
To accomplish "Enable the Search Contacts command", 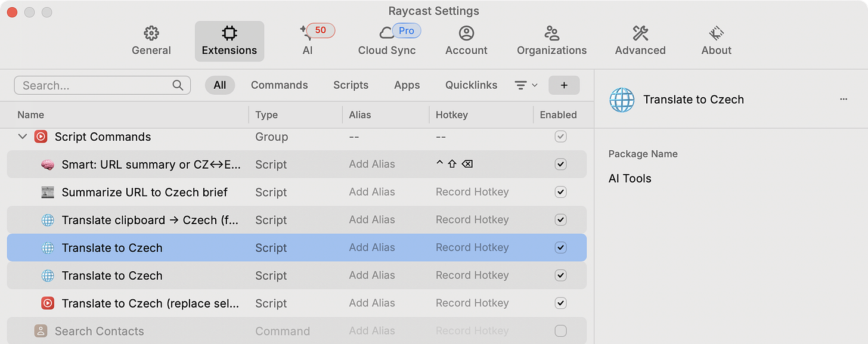I will (x=560, y=331).
